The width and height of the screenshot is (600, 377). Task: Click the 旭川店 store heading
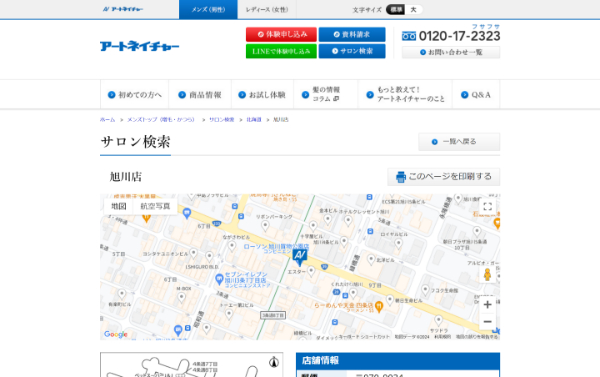pyautogui.click(x=126, y=177)
